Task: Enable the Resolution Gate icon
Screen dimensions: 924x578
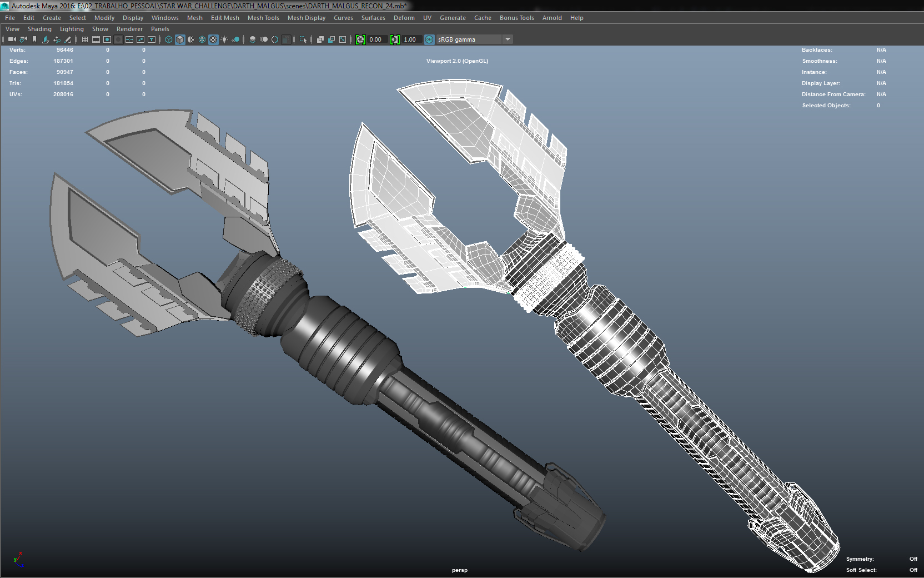Action: click(x=107, y=39)
